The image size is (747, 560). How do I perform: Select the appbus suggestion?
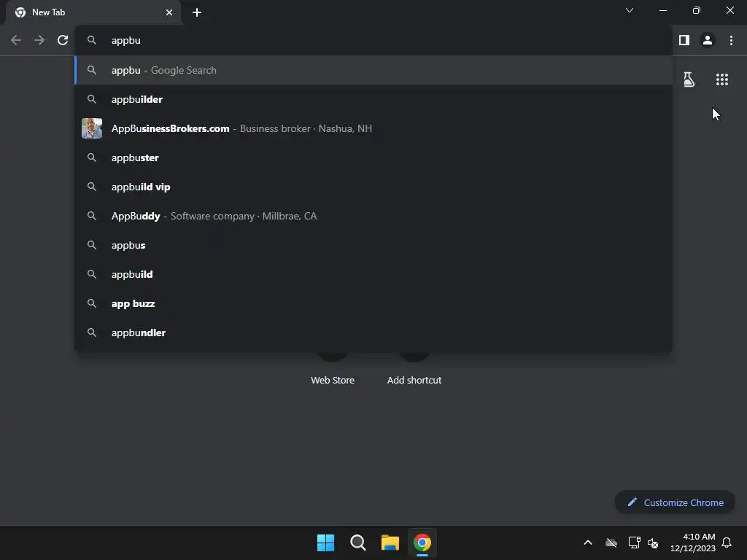tap(373, 245)
